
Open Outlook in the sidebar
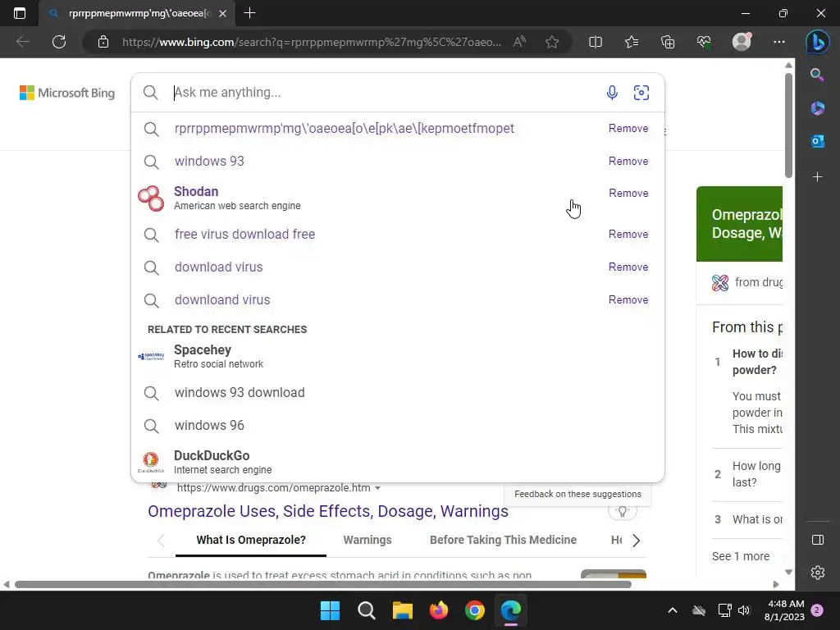pyautogui.click(x=817, y=141)
